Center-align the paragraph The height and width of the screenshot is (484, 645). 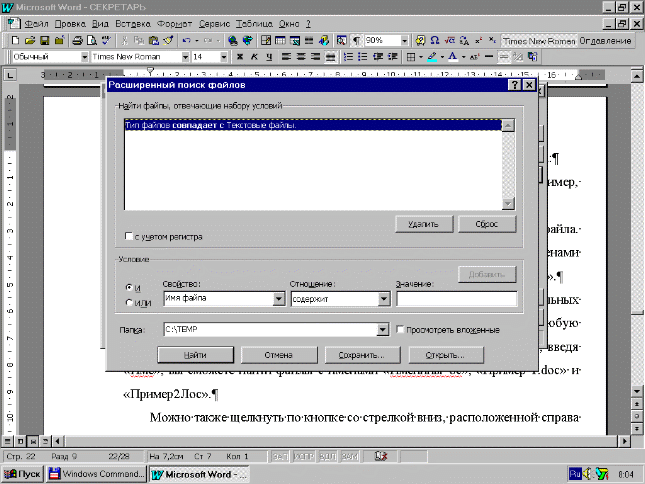(x=301, y=57)
